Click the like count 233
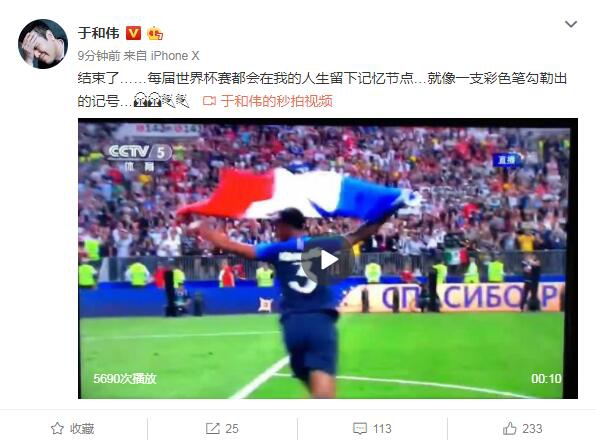The width and height of the screenshot is (596, 448). pos(532,429)
